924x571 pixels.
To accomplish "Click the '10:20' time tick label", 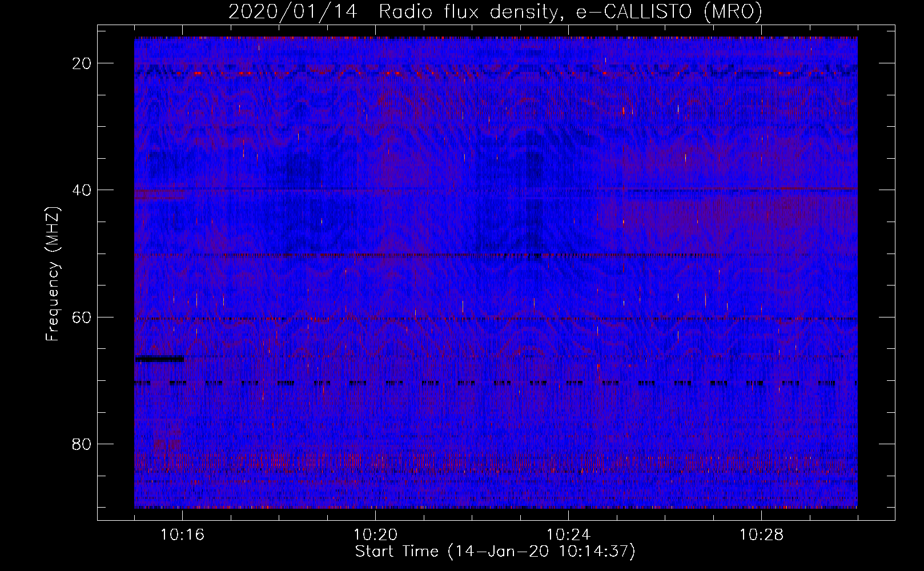I will [x=375, y=535].
